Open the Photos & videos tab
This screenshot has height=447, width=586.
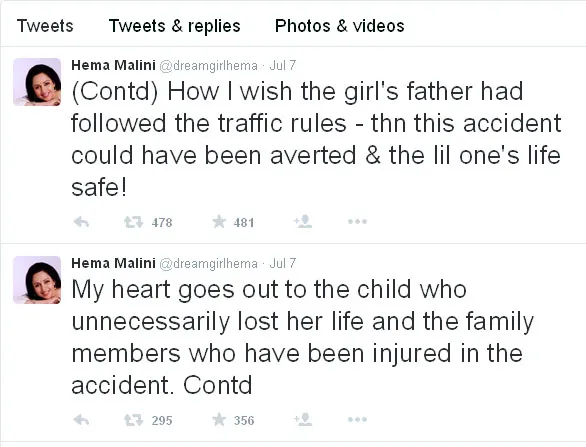coord(340,26)
